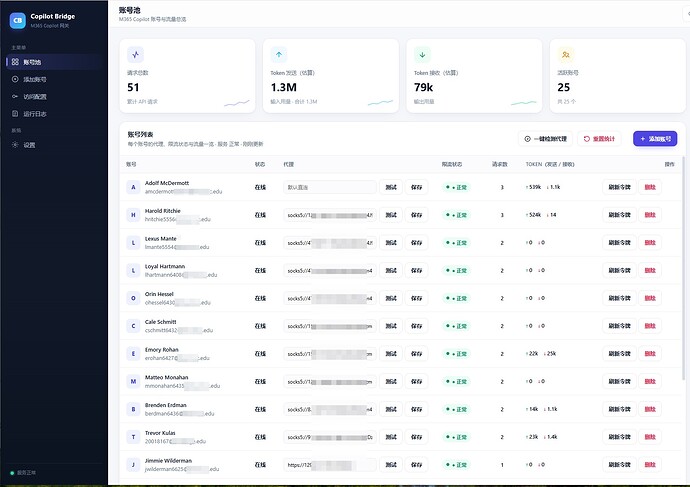Viewport: 690px width, 487px height.
Task: Click the avatar letter E of Emory Rohan
Action: (133, 354)
